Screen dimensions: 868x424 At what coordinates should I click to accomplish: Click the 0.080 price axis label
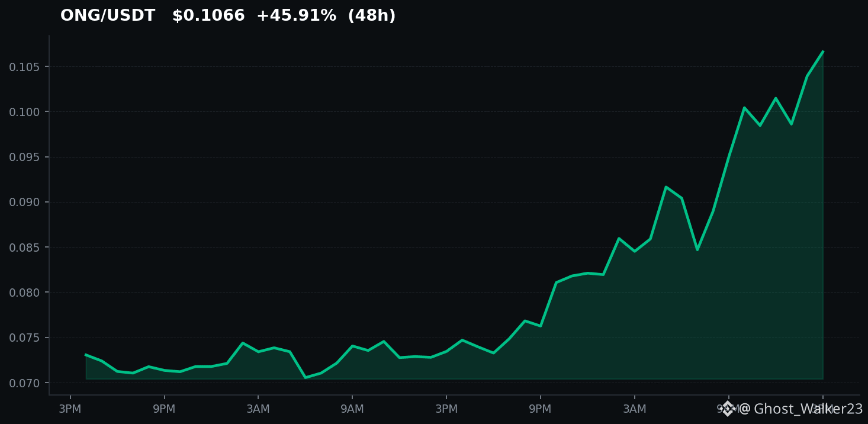pyautogui.click(x=24, y=293)
